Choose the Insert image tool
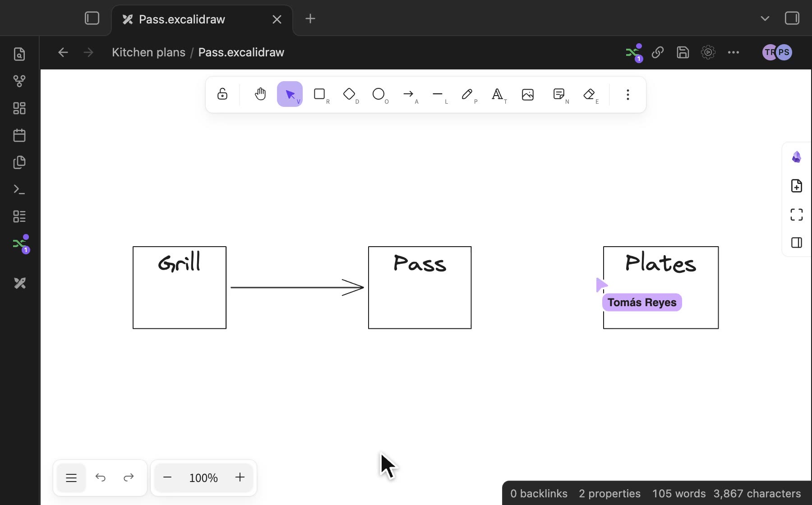This screenshot has width=812, height=505. (x=528, y=94)
